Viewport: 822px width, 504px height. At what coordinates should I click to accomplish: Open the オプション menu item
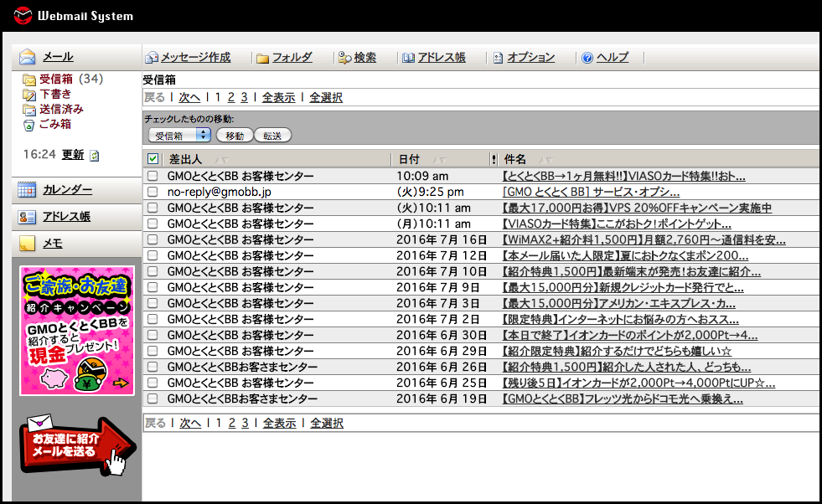click(530, 58)
